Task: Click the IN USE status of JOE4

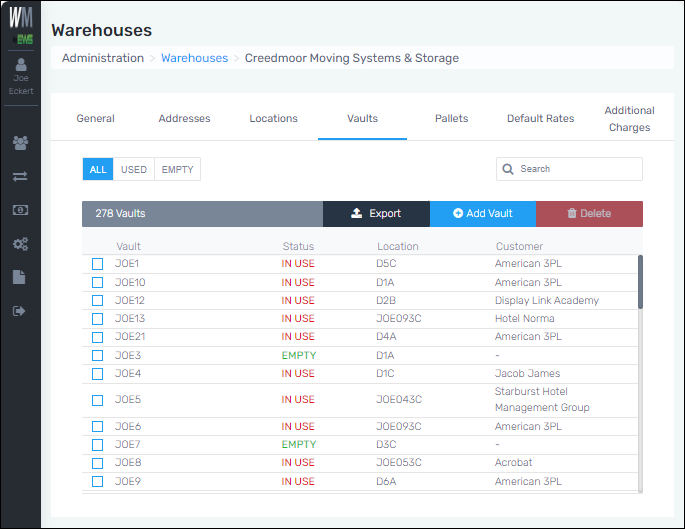Action: click(298, 373)
